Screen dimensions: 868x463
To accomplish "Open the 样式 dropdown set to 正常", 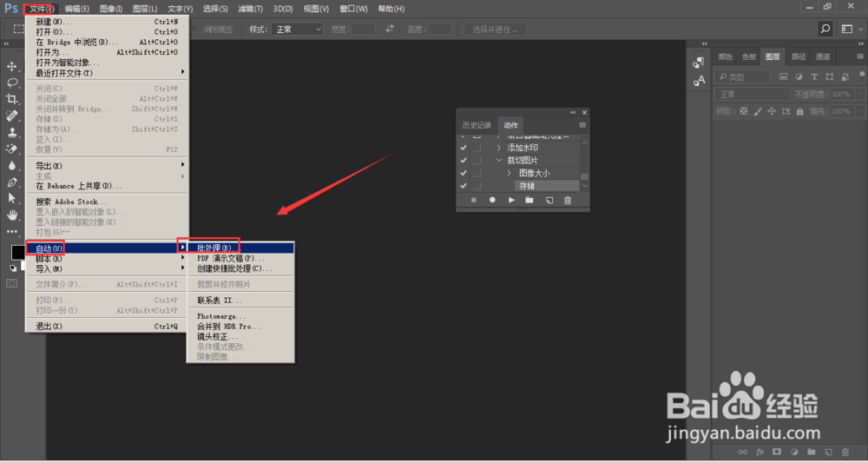I will [297, 30].
